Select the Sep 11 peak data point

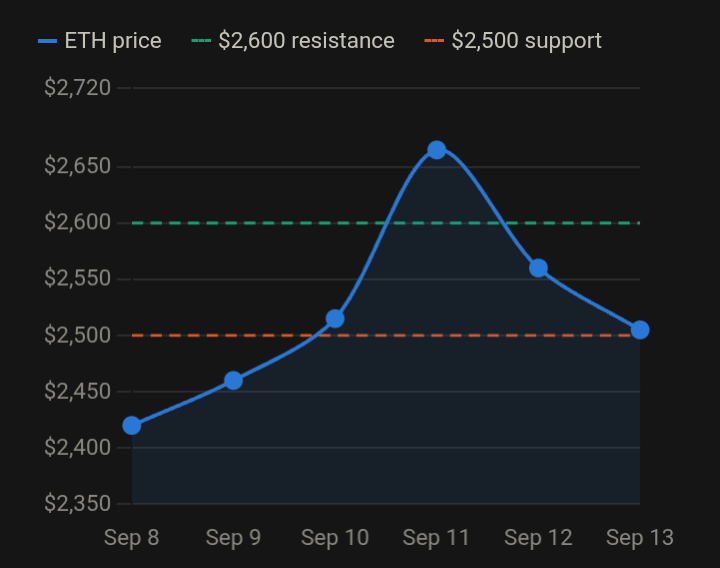coord(437,150)
